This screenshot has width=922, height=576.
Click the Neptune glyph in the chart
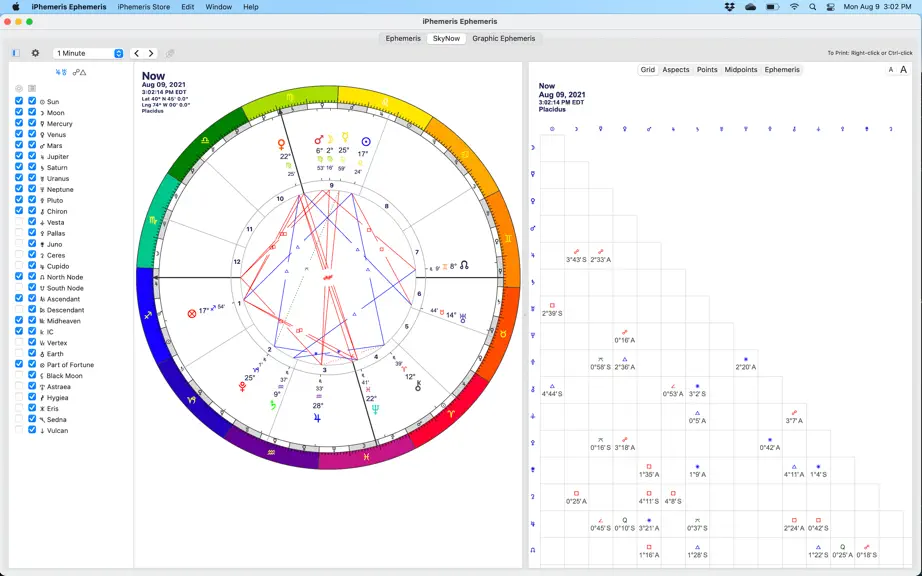click(375, 410)
